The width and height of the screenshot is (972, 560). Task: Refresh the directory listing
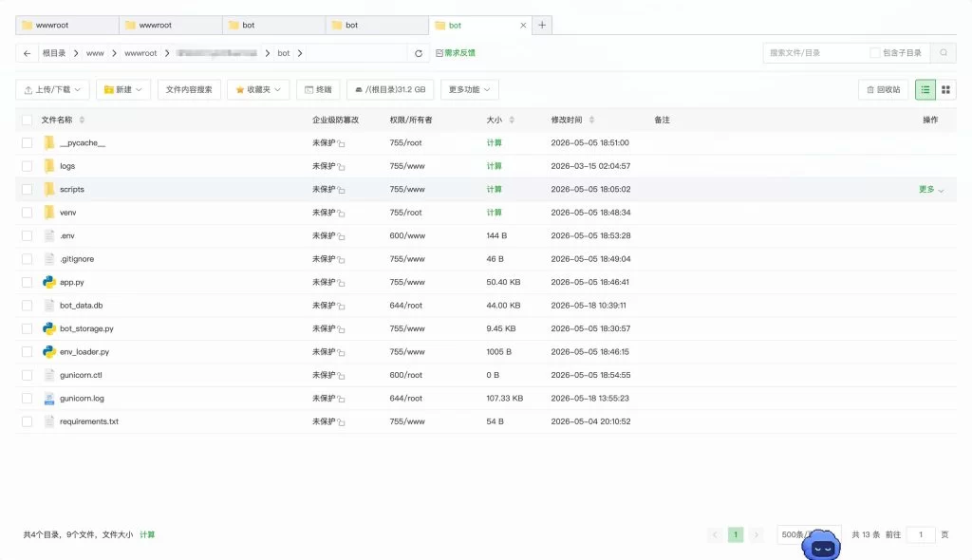[x=419, y=53]
